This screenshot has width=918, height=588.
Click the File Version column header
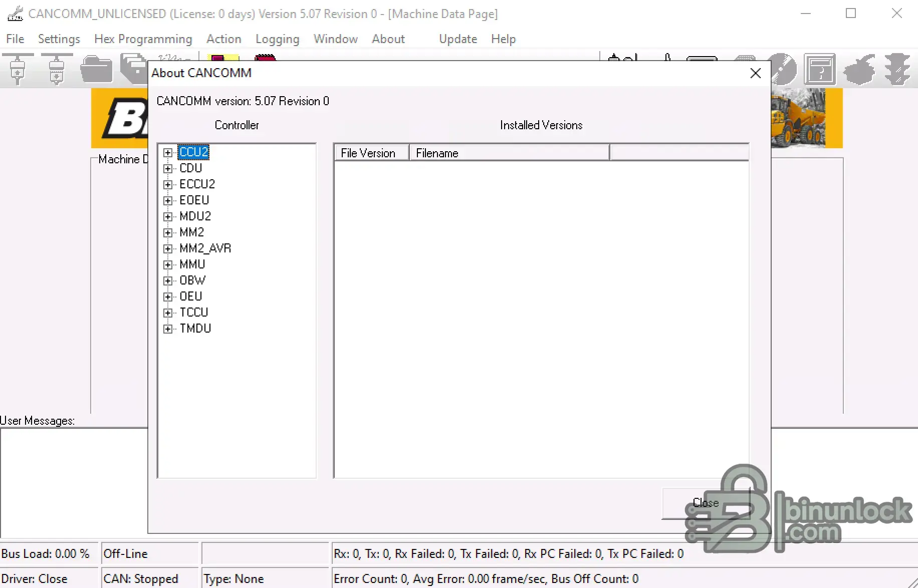372,153
